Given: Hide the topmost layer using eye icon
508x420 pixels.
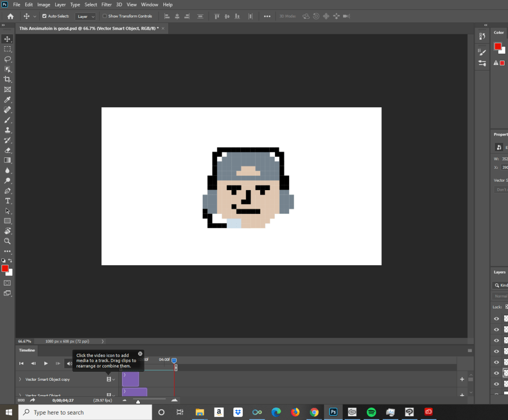Looking at the screenshot, I should coord(496,319).
